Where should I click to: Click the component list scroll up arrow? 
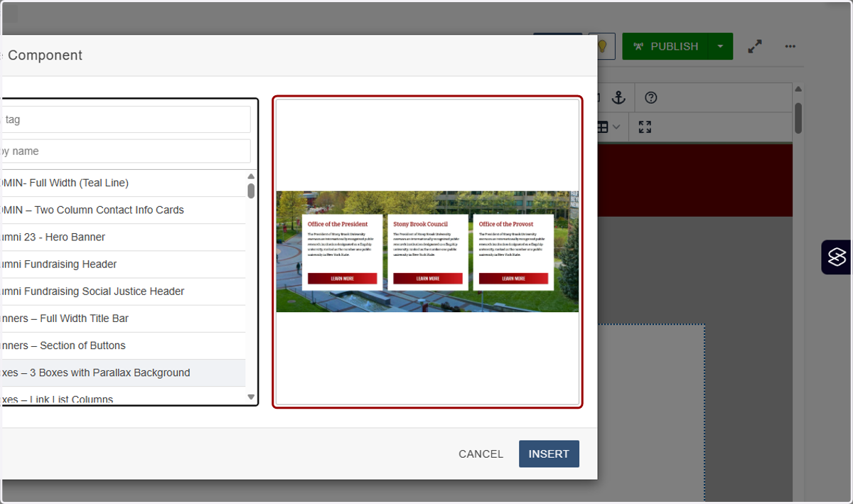click(x=251, y=176)
